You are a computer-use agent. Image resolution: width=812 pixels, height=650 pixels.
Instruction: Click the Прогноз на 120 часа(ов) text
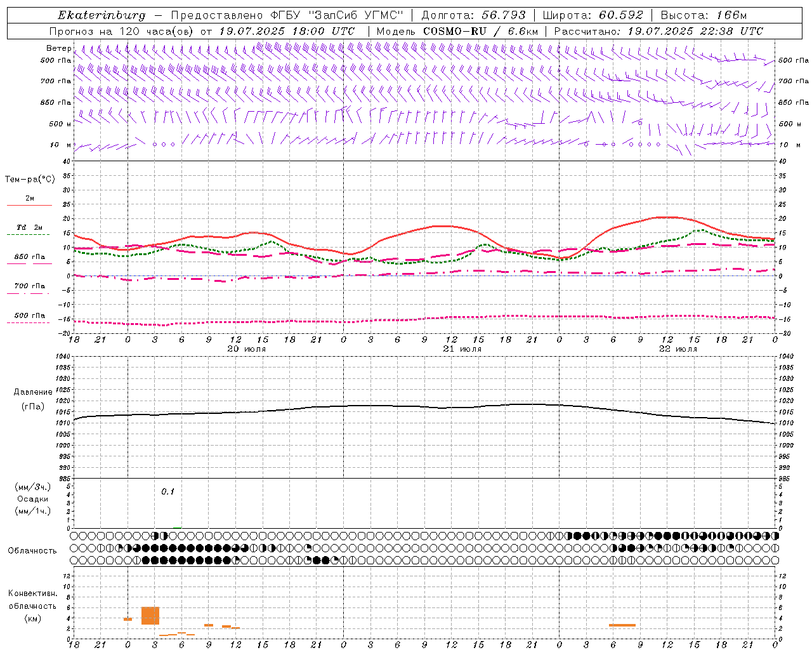click(x=122, y=31)
